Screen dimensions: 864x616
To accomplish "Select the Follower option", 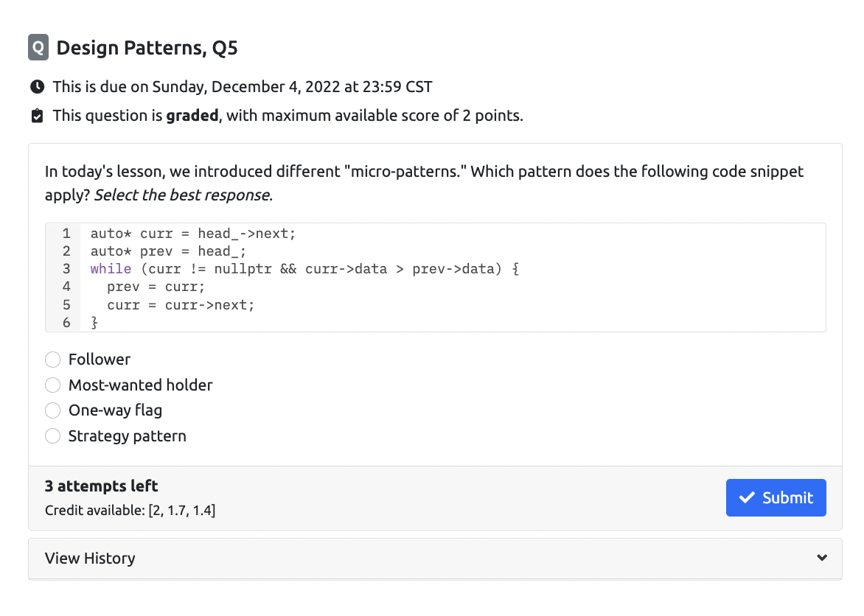I will (x=52, y=360).
